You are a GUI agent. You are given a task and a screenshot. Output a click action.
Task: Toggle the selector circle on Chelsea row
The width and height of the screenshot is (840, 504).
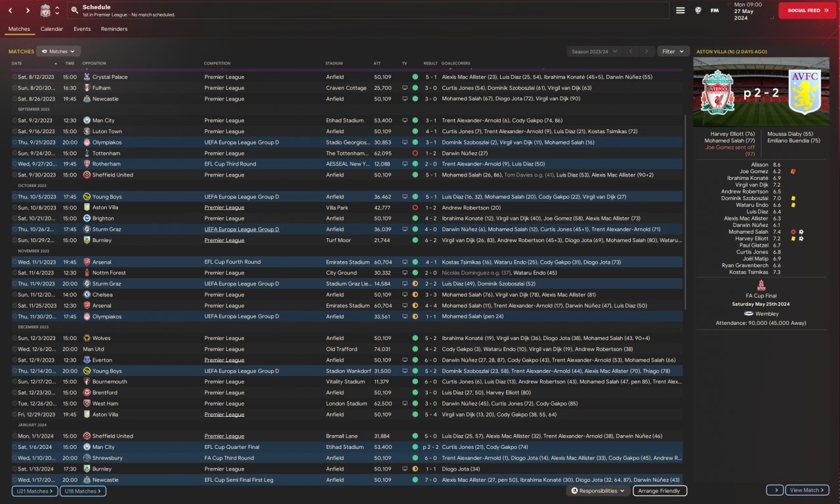click(14, 295)
